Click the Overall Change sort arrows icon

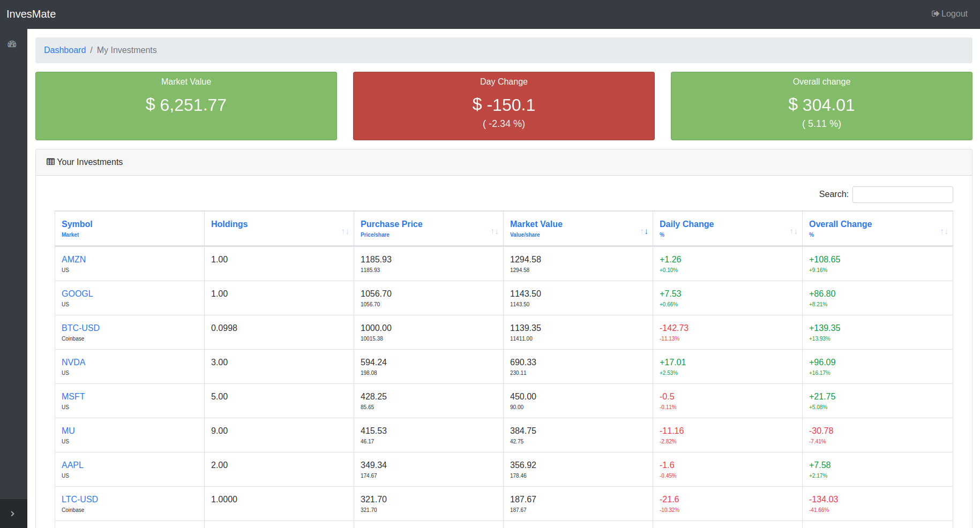click(944, 232)
